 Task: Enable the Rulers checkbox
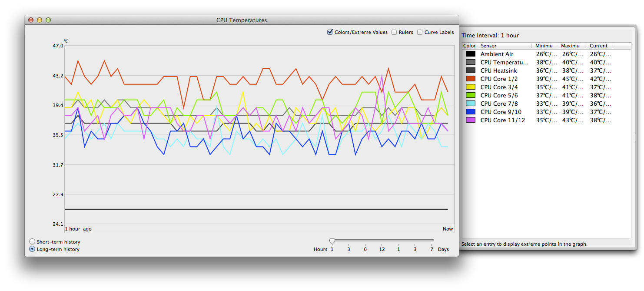394,32
